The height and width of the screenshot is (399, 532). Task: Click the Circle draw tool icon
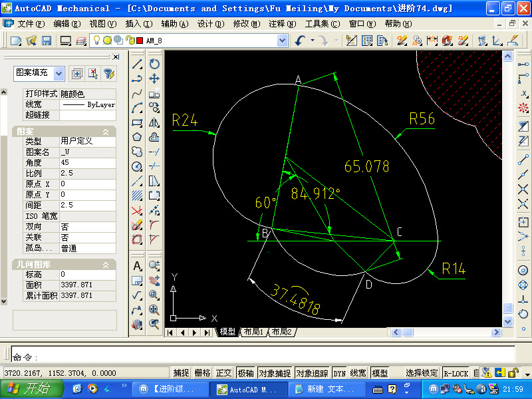coord(137,166)
